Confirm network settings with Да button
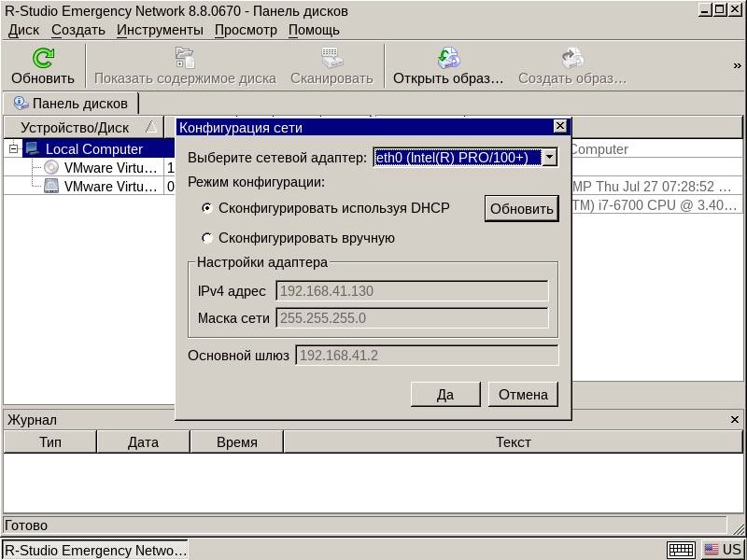Image resolution: width=747 pixels, height=560 pixels. coord(445,394)
